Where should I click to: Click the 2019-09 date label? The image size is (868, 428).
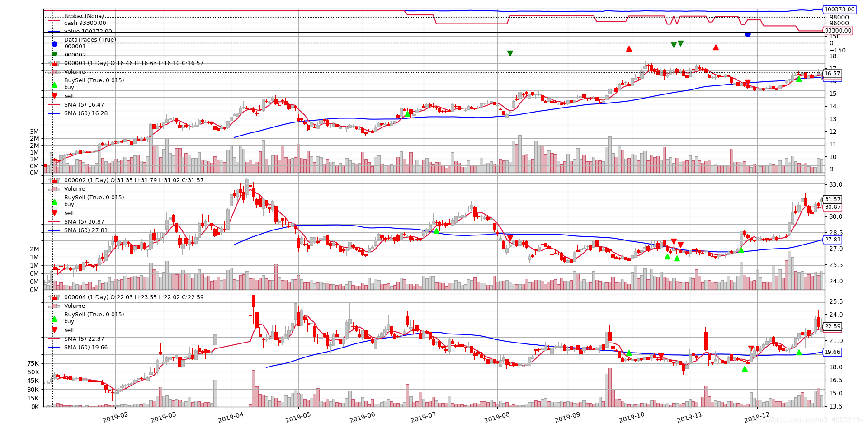(x=567, y=417)
